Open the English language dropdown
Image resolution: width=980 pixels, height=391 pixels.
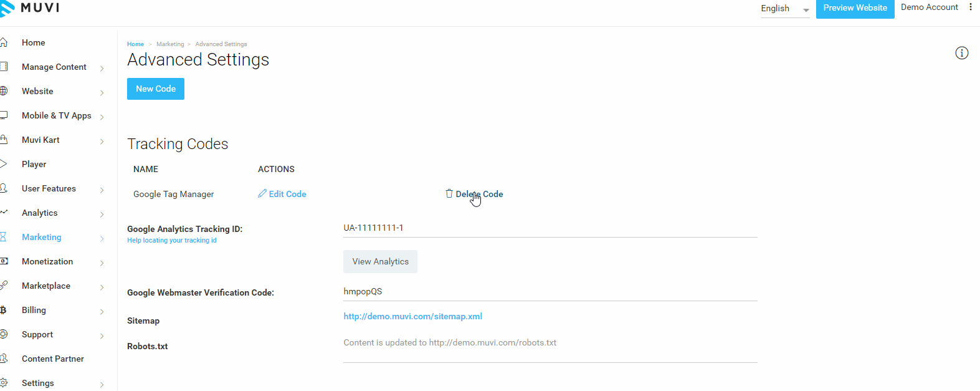tap(785, 9)
